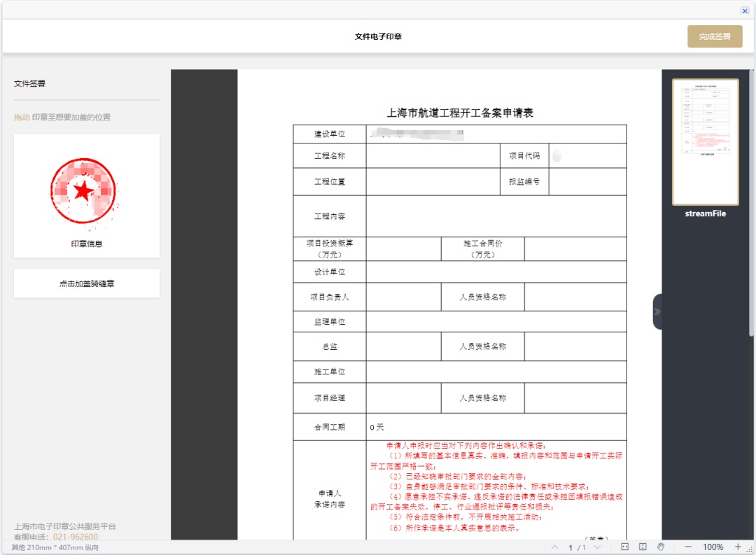Click the 工程名称 value cell
The height and width of the screenshot is (555, 756).
point(432,155)
